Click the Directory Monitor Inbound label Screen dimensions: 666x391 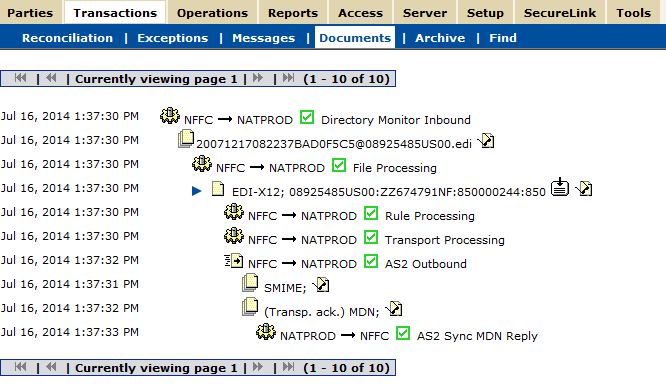coord(396,120)
